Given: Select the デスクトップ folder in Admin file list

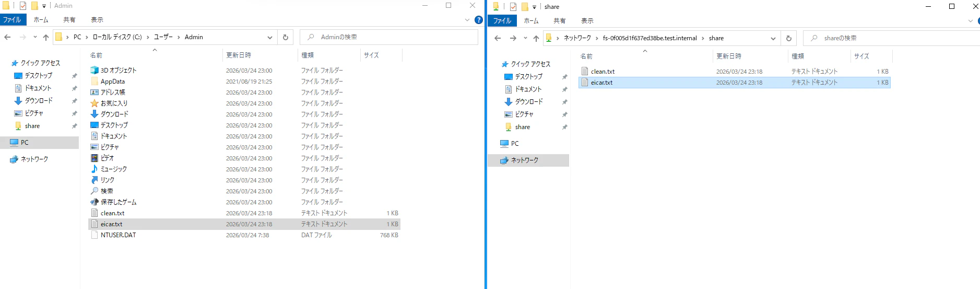Looking at the screenshot, I should pos(114,125).
